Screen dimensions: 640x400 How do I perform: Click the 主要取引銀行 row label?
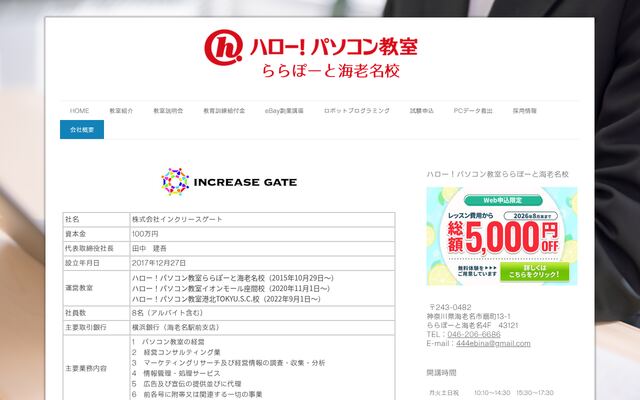(x=86, y=327)
